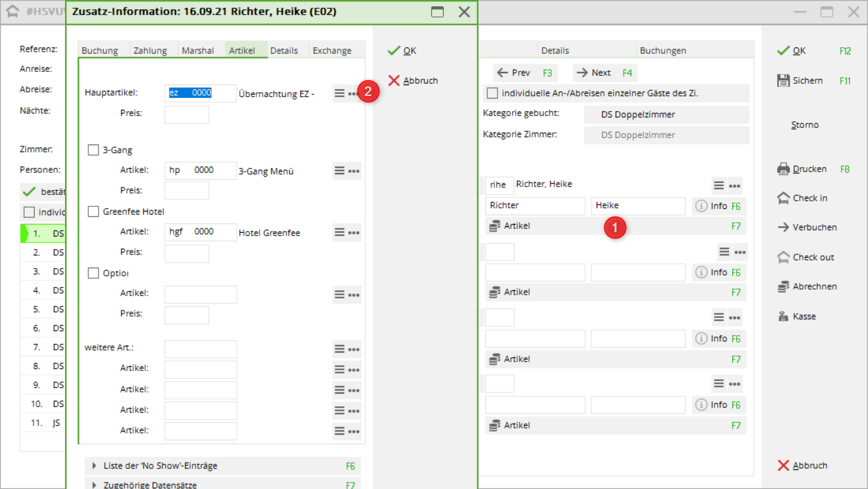Enable the 3-Gang checkbox
Screen dimensions: 868x489
93,150
